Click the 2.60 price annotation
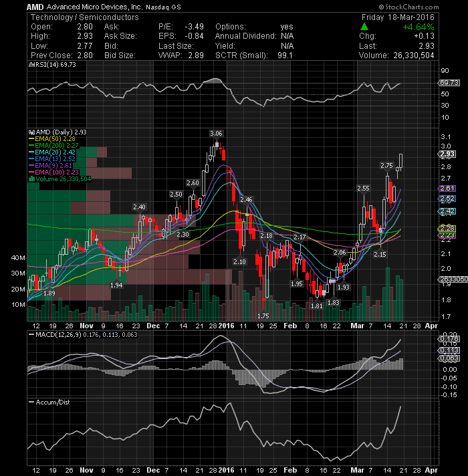The image size is (468, 476). point(193,183)
